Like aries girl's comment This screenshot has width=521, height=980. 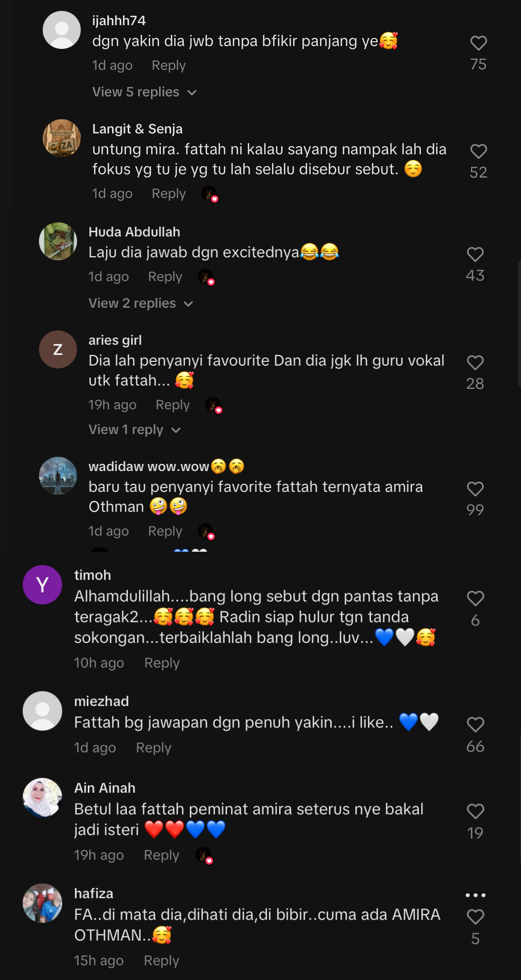475,363
